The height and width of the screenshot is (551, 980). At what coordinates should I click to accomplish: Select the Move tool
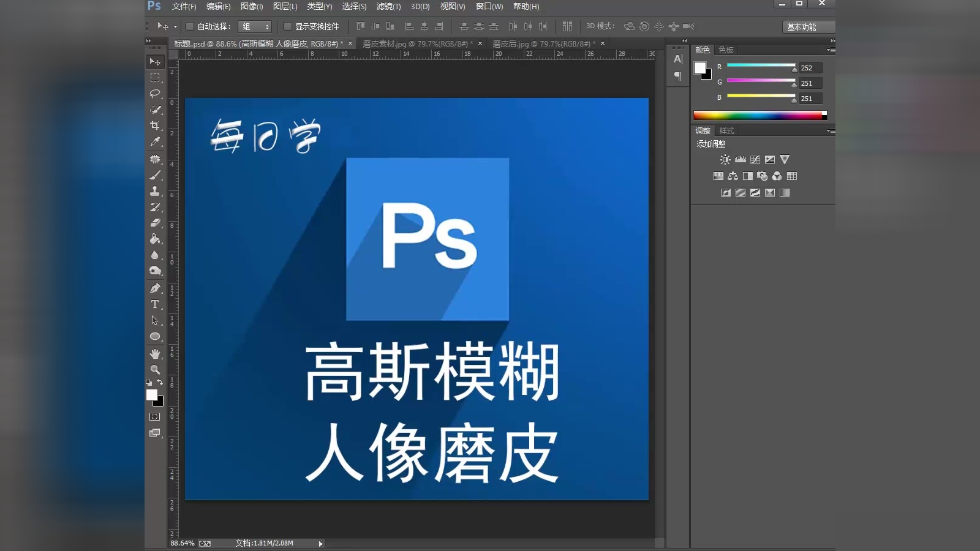coord(155,61)
